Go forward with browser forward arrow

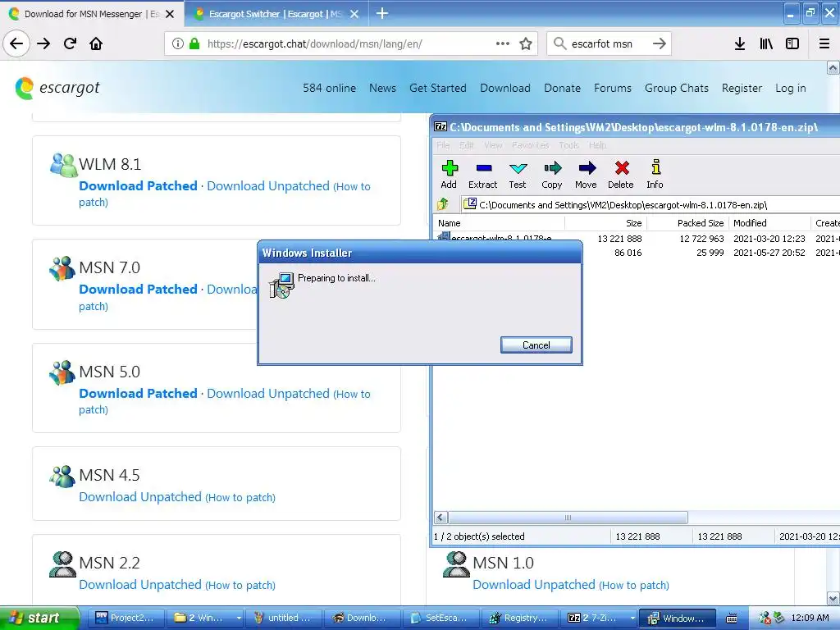pos(43,43)
